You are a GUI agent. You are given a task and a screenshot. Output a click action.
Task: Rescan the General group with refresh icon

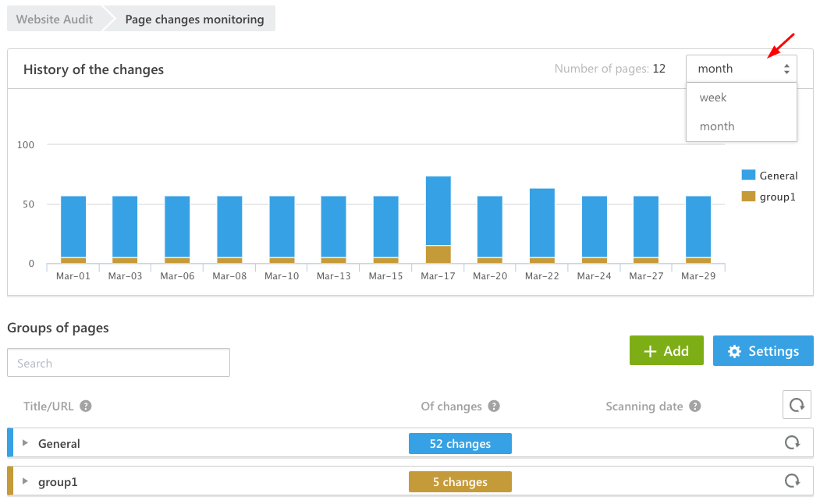pyautogui.click(x=792, y=443)
